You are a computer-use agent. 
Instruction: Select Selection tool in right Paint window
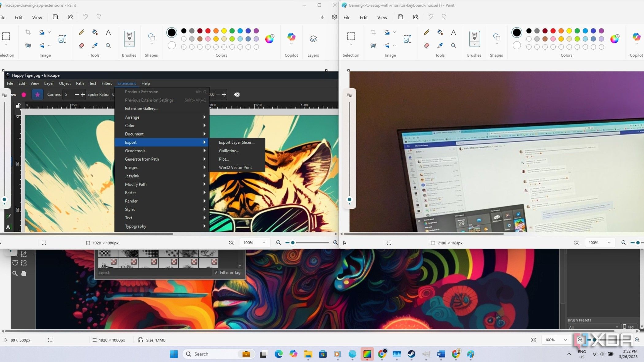(351, 36)
